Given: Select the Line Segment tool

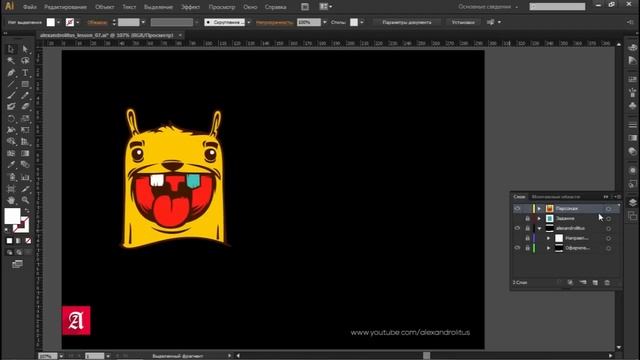Looking at the screenshot, I should (11, 84).
